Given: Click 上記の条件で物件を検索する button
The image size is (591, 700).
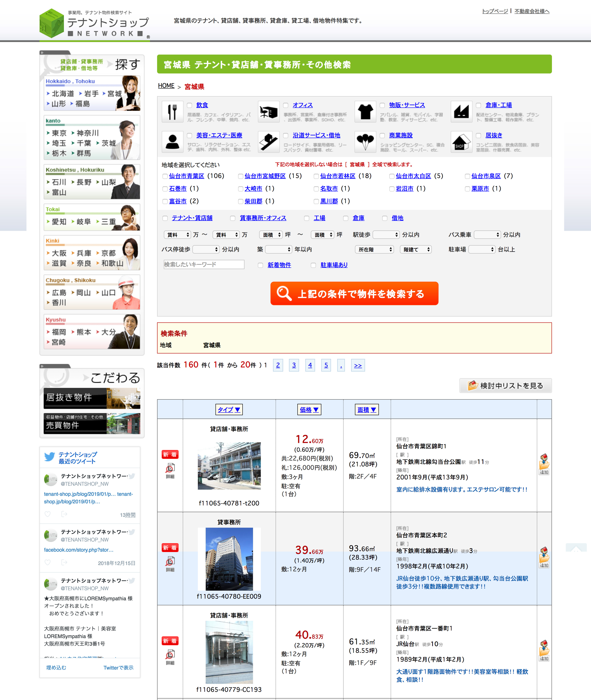Looking at the screenshot, I should coord(354,293).
